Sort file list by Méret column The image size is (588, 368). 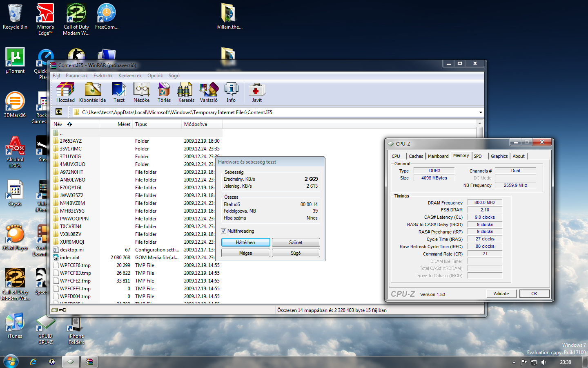click(116, 124)
